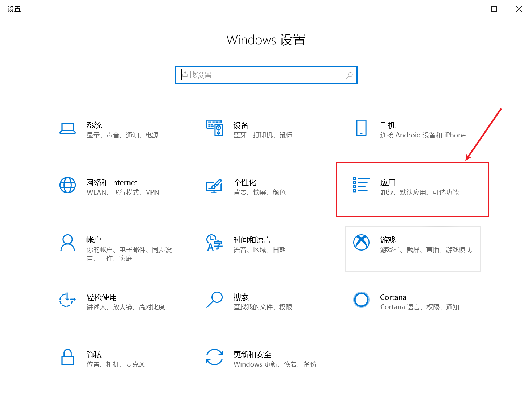This screenshot has width=532, height=417.
Task: Click 游戏栏、截屏、直播、游戏模式 text
Action: (426, 250)
